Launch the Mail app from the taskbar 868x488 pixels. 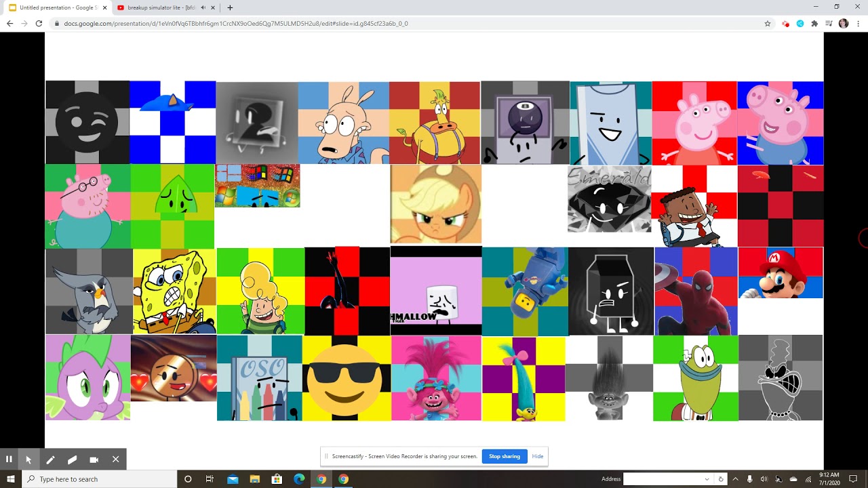(233, 479)
